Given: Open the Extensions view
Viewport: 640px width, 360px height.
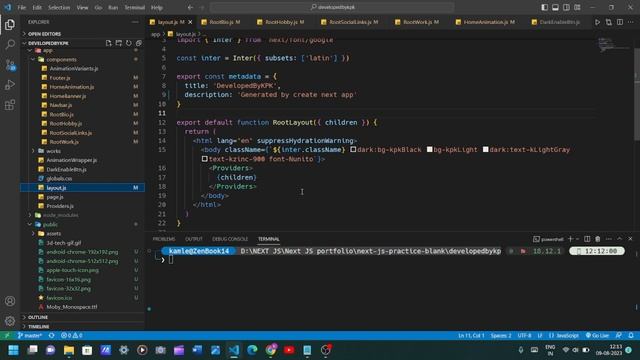Looking at the screenshot, I should (x=10, y=104).
